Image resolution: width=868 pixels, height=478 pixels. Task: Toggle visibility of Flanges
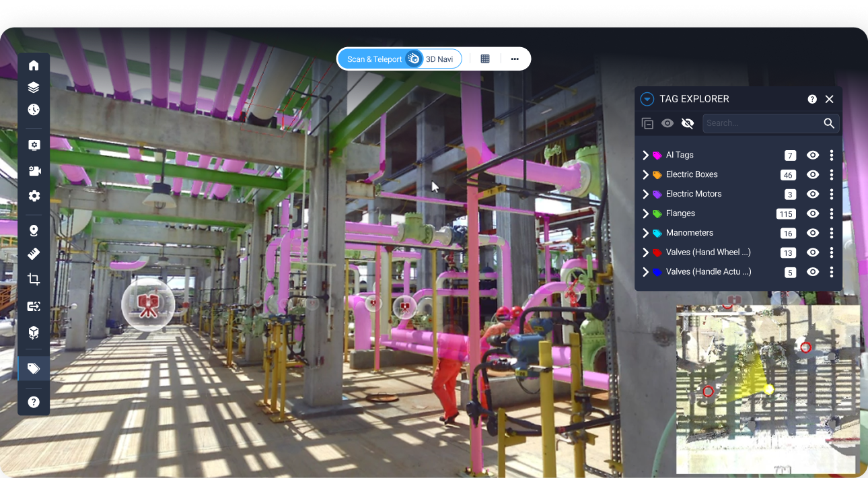click(813, 213)
